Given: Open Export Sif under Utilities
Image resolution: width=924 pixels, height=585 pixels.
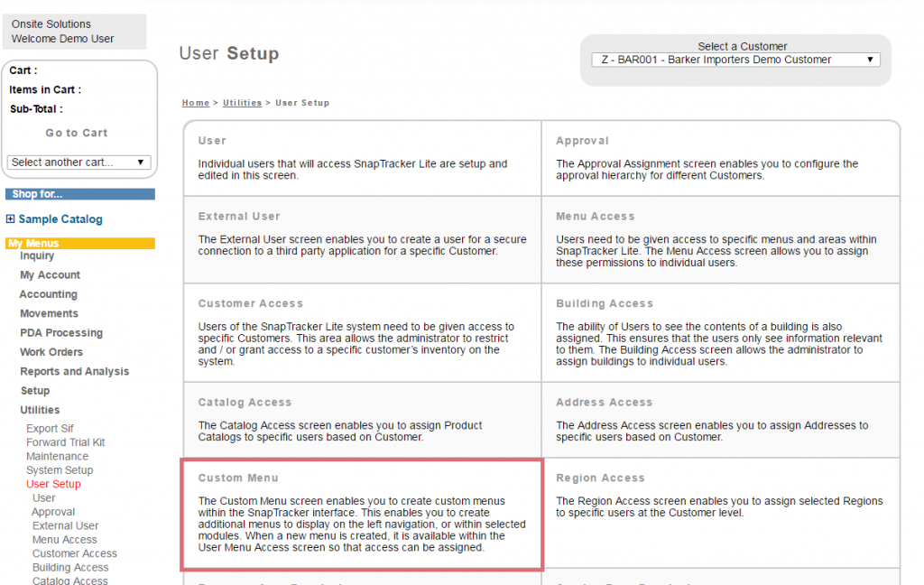Looking at the screenshot, I should click(50, 429).
